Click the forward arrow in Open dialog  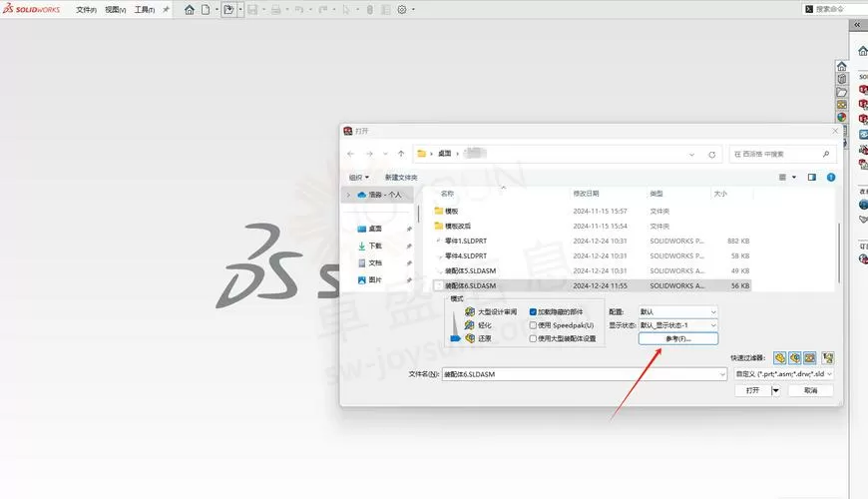369,154
